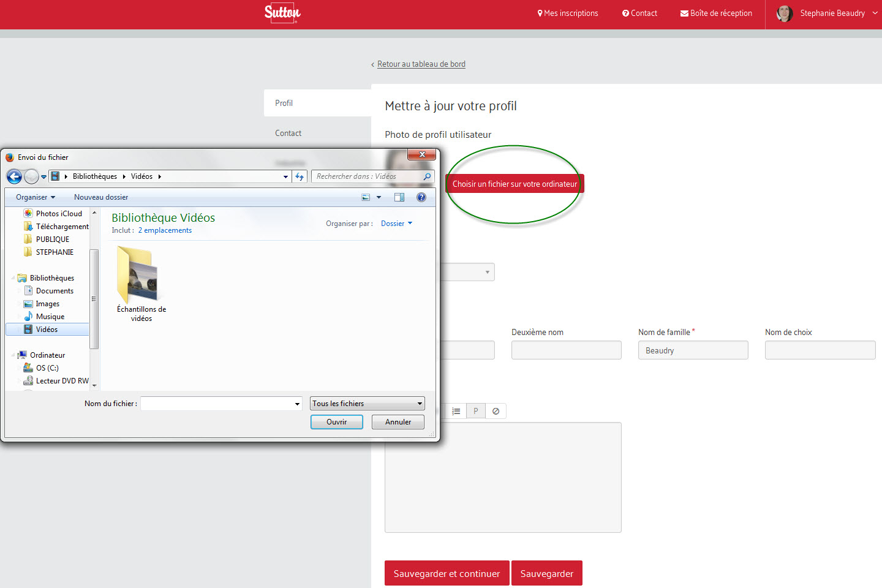Screen dimensions: 882x588
Task: Click the Annuler button
Action: (398, 422)
